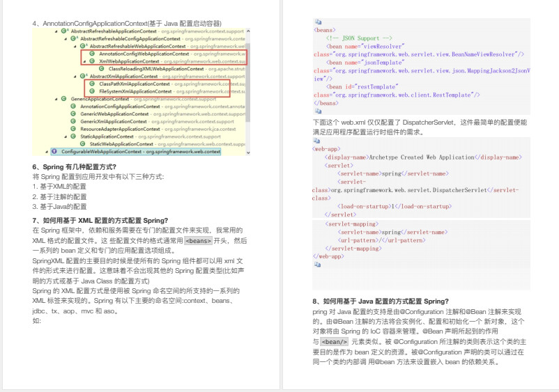
Task: Select the AnnotationConfigWebApplicationContext row label
Action: pyautogui.click(x=144, y=54)
